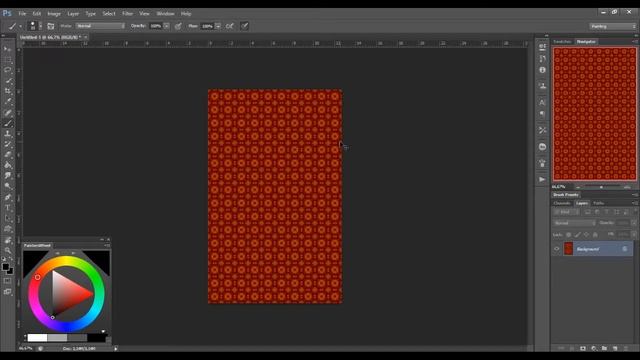Select the Eyedropper tool

pos(8,102)
